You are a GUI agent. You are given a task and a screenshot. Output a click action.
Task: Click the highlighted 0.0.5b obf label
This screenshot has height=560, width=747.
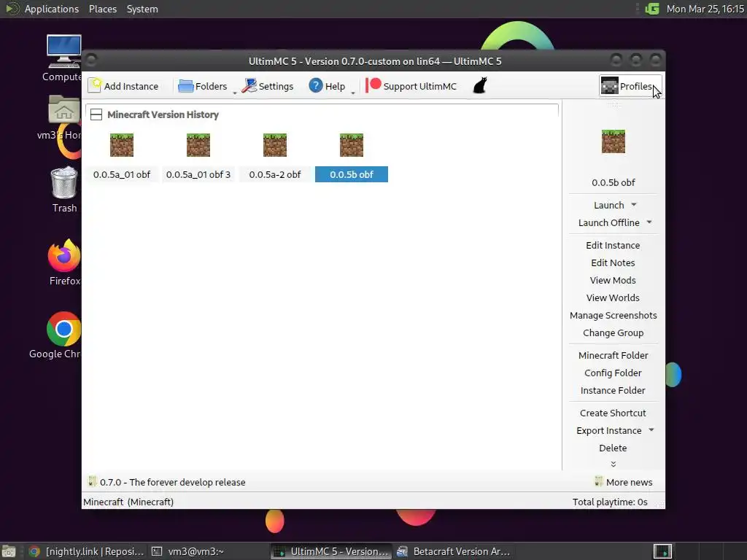(x=352, y=174)
